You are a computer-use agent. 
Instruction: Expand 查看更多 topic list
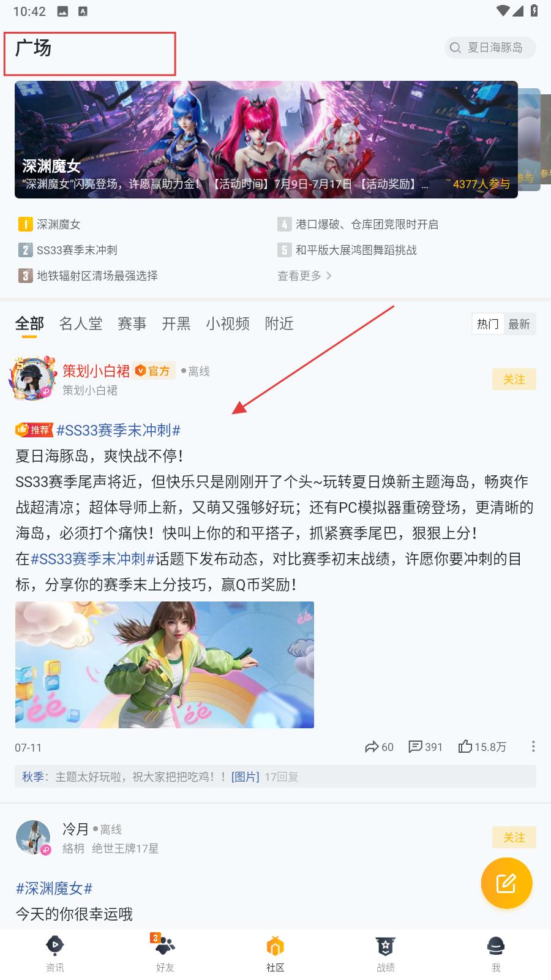(305, 276)
